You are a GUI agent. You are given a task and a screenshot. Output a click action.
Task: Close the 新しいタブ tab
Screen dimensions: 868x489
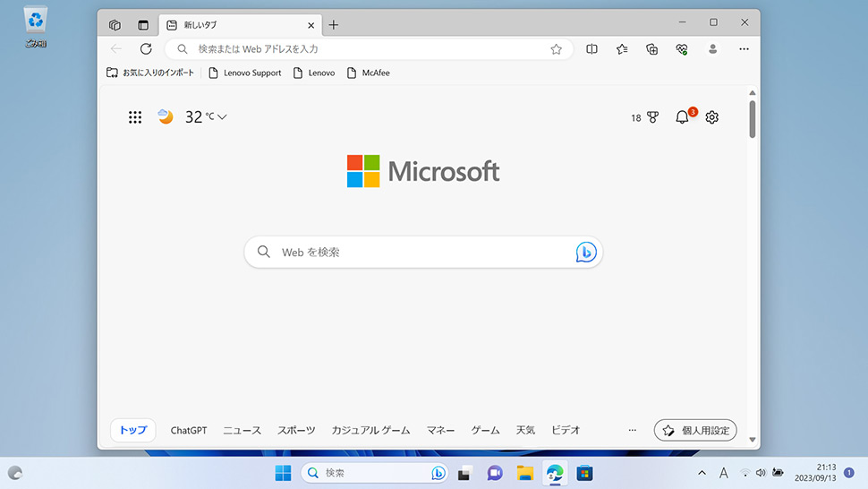[311, 25]
